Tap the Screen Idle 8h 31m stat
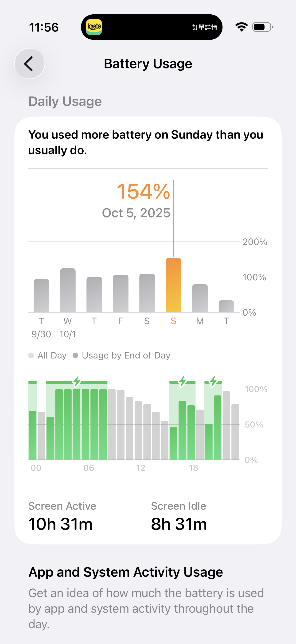The width and height of the screenshot is (296, 644). (x=179, y=516)
